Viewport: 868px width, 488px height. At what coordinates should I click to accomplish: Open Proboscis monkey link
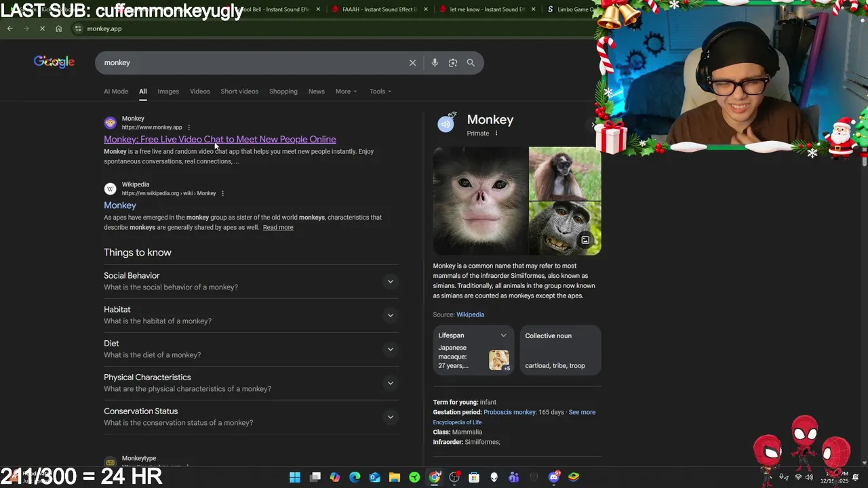coord(509,412)
